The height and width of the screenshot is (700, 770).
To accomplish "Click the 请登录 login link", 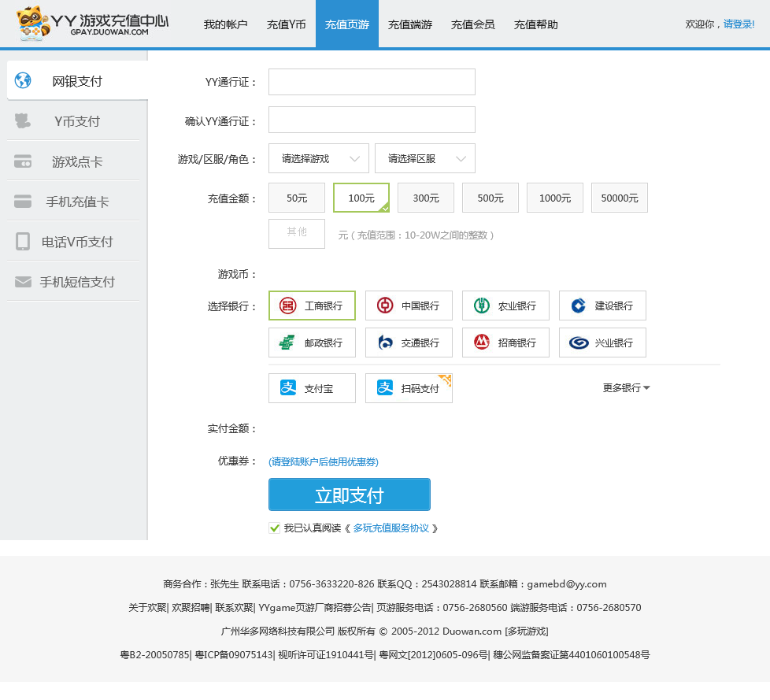I will coord(739,24).
